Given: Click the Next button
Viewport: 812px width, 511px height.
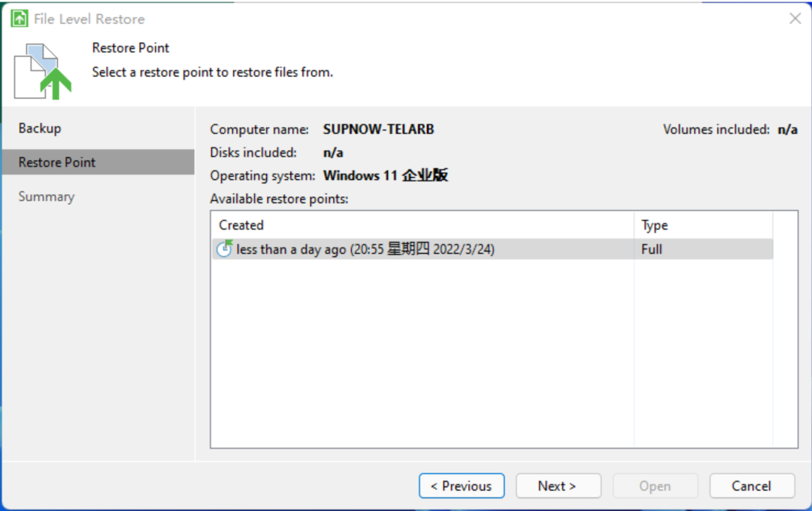Looking at the screenshot, I should point(558,485).
